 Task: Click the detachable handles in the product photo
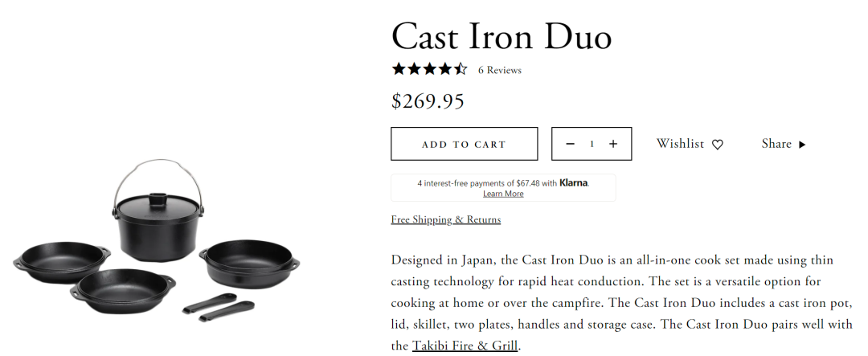(218, 309)
